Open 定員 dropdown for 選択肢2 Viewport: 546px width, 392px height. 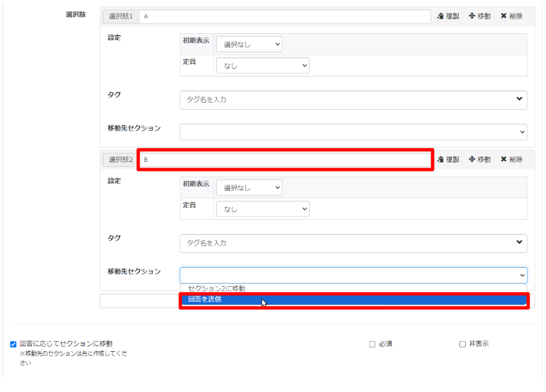point(262,209)
